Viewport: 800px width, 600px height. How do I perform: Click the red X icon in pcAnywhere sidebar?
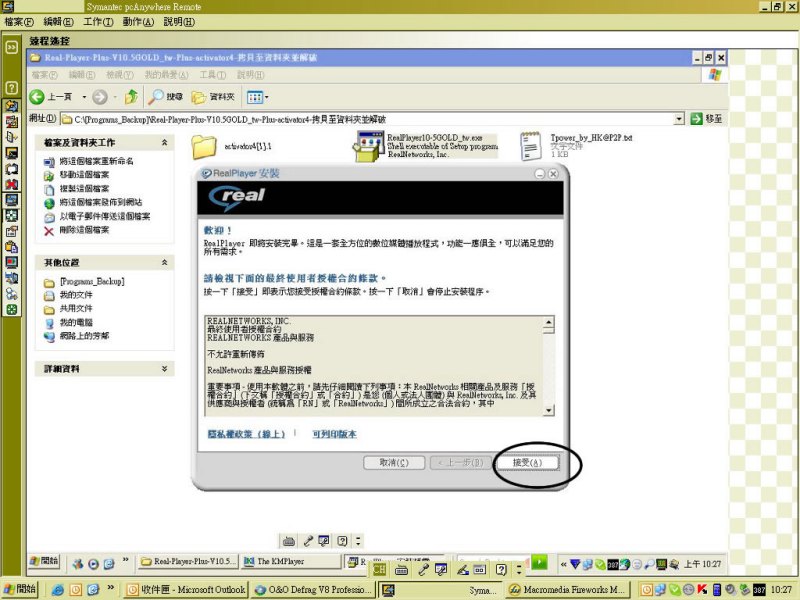tap(11, 184)
